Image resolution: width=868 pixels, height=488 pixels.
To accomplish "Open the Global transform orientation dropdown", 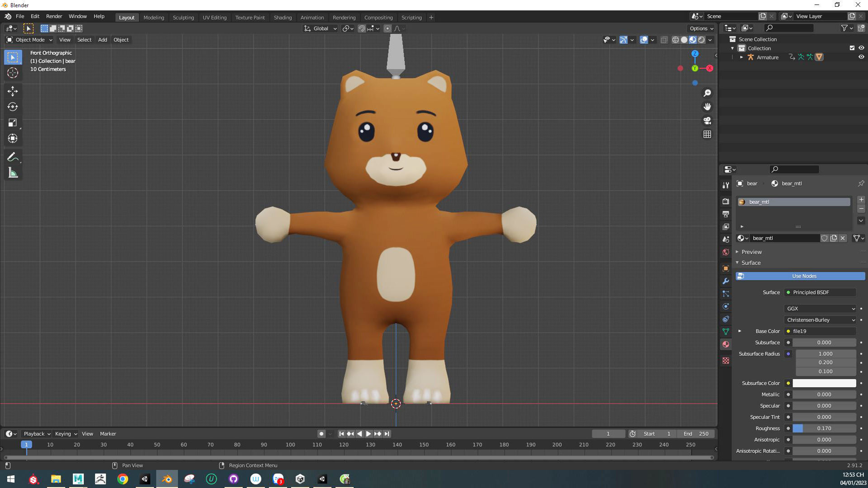I will pos(320,28).
